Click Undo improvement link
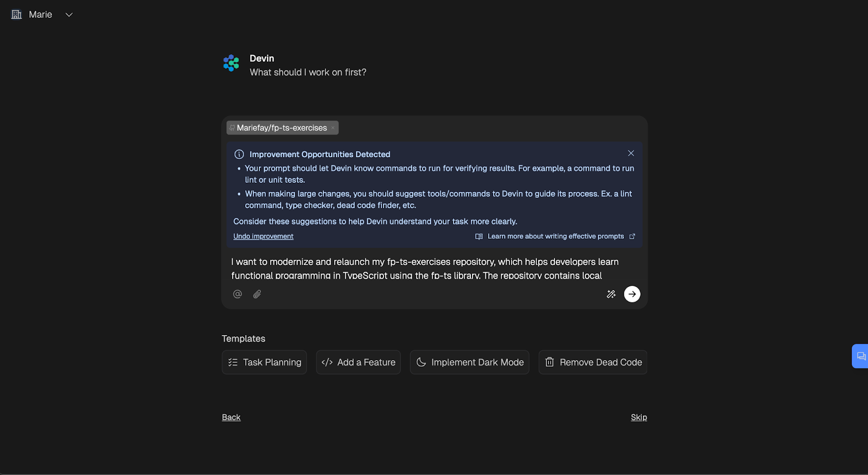Viewport: 868px width, 475px height. (263, 236)
